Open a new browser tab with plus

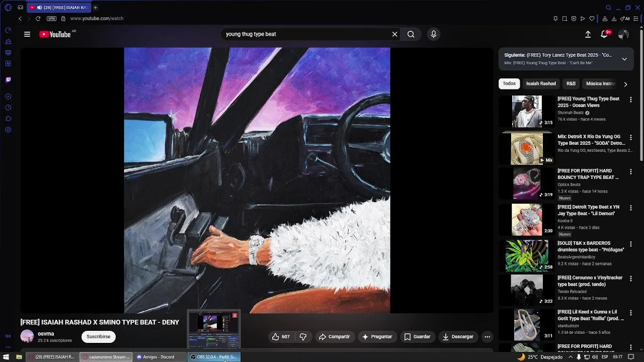tap(95, 8)
